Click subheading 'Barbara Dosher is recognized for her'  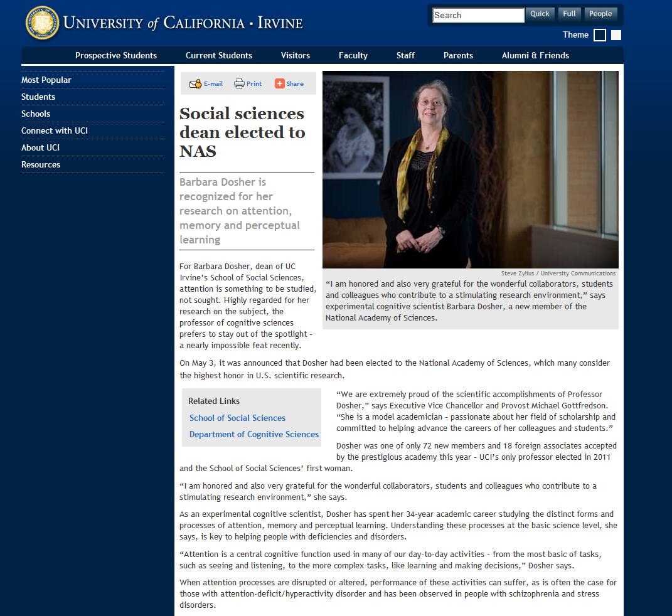pos(226,189)
